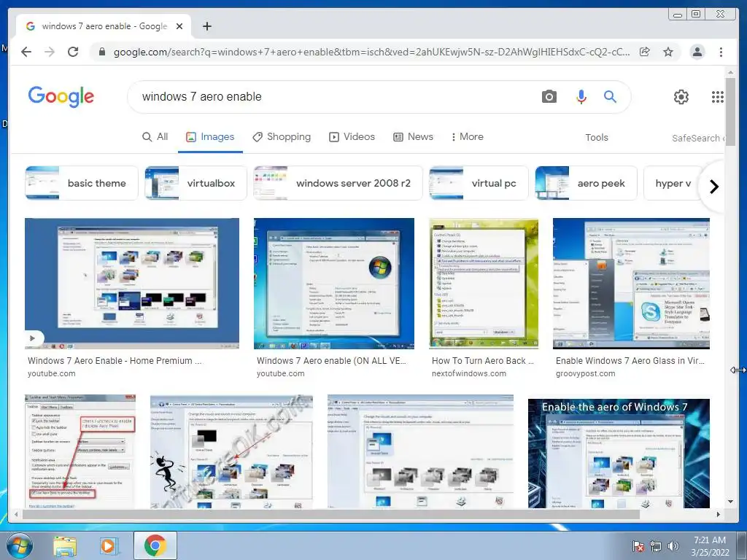This screenshot has height=560, width=747.
Task: Start voice search with microphone
Action: coord(581,97)
